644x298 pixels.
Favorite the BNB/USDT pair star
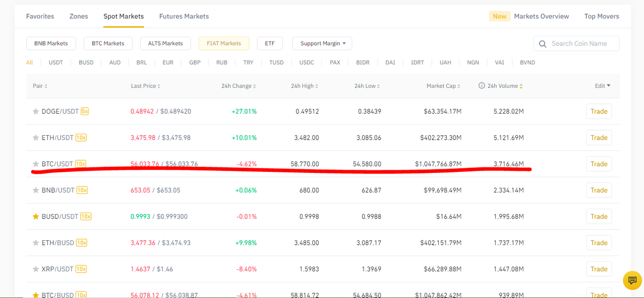[x=36, y=190]
